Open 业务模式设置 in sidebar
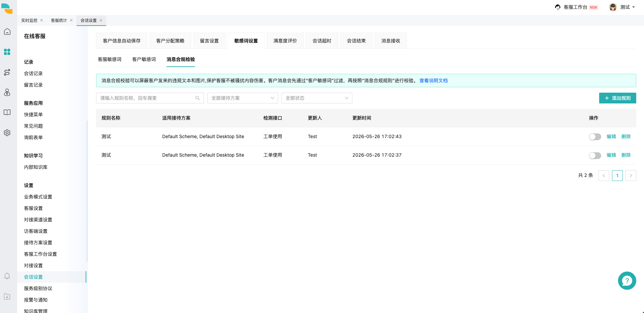The width and height of the screenshot is (644, 313). click(x=38, y=197)
